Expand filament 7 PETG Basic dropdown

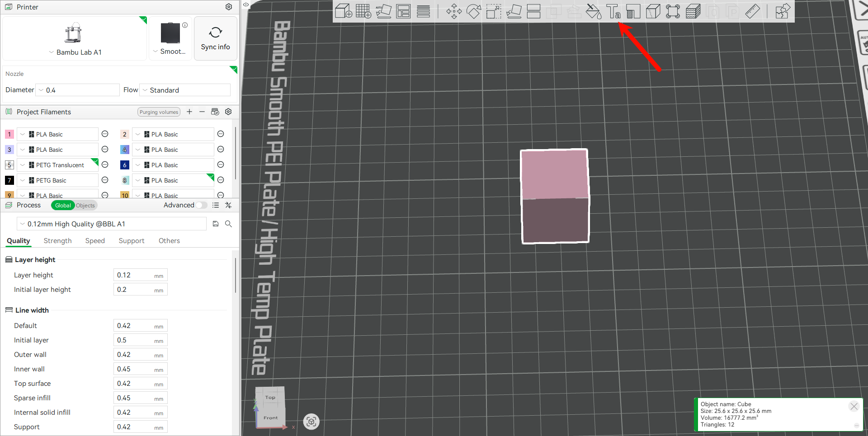coord(57,180)
